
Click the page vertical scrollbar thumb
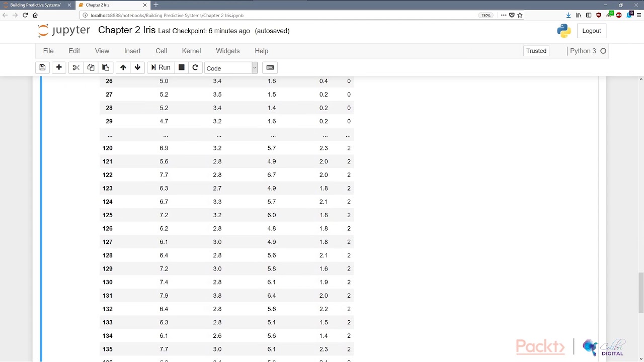[x=641, y=293]
